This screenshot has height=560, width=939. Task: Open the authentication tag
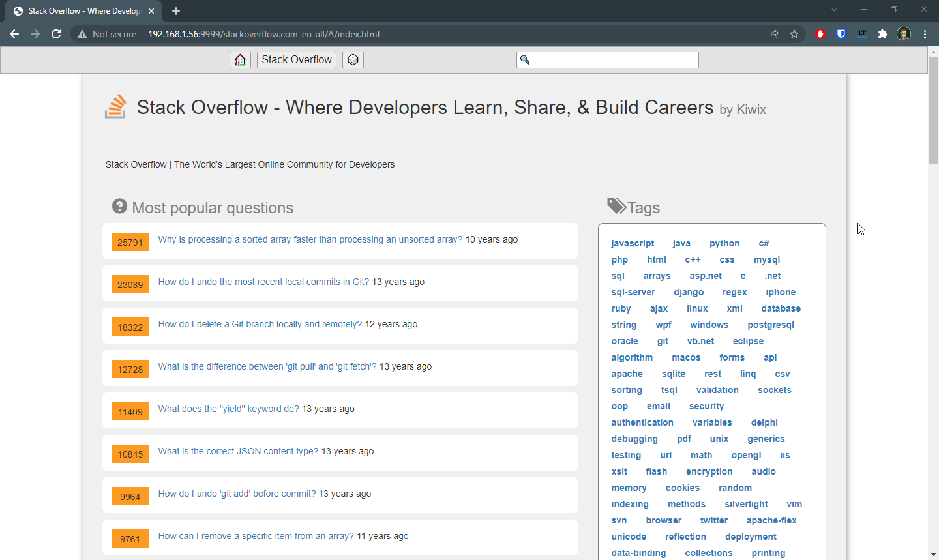click(x=642, y=422)
